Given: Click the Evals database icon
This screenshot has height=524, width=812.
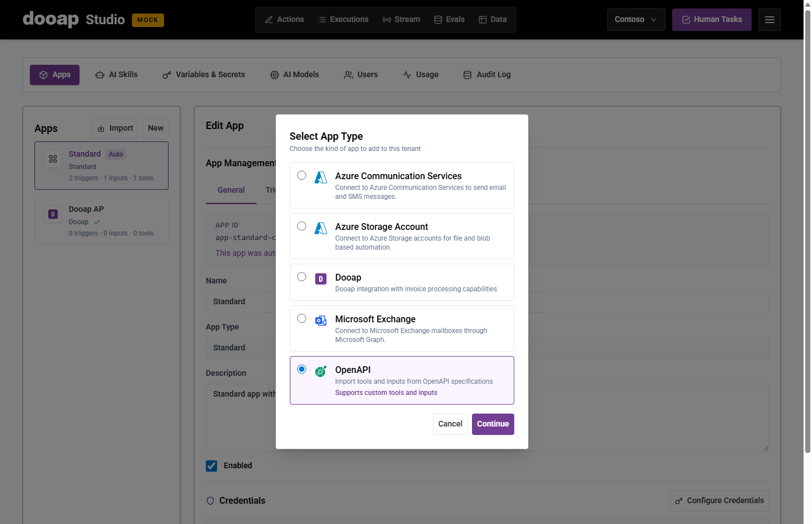Looking at the screenshot, I should click(438, 20).
